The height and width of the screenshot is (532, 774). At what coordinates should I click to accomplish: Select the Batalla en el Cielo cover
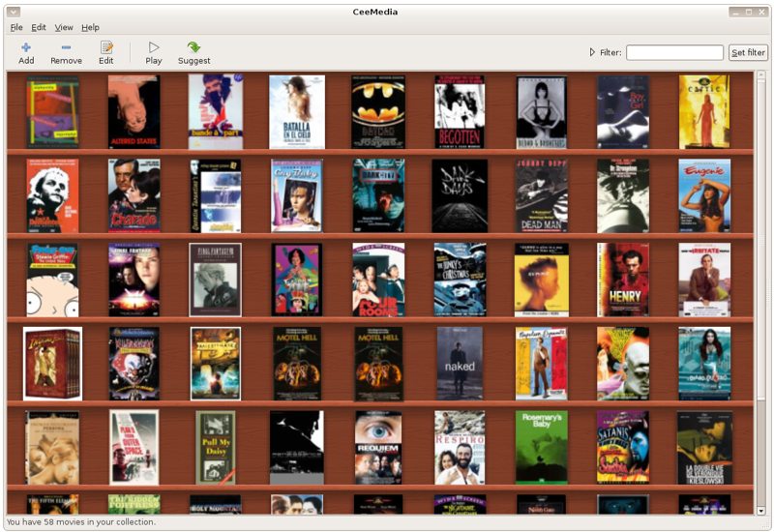click(297, 111)
